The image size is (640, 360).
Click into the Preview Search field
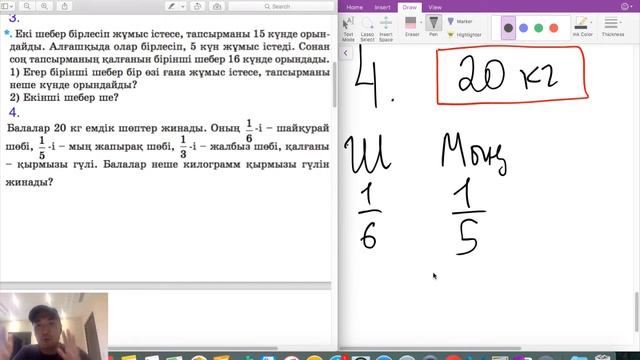(281, 6)
